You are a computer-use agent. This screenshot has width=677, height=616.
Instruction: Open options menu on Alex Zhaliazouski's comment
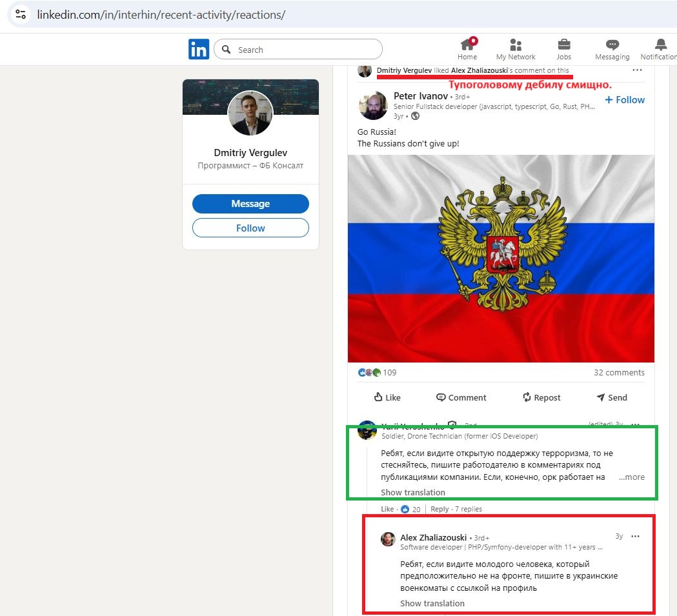[x=635, y=536]
